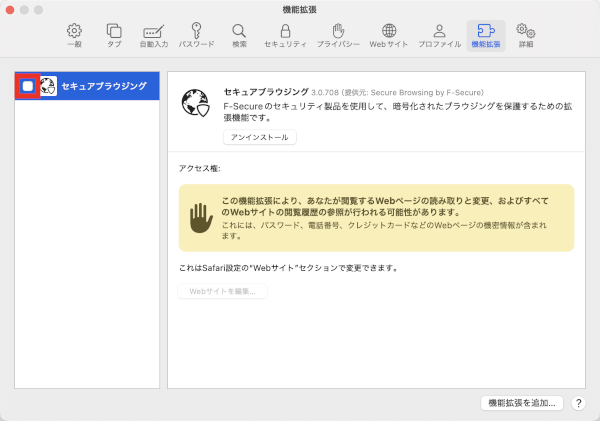
Task: Click the hand warning icon in yellow box
Action: [203, 217]
